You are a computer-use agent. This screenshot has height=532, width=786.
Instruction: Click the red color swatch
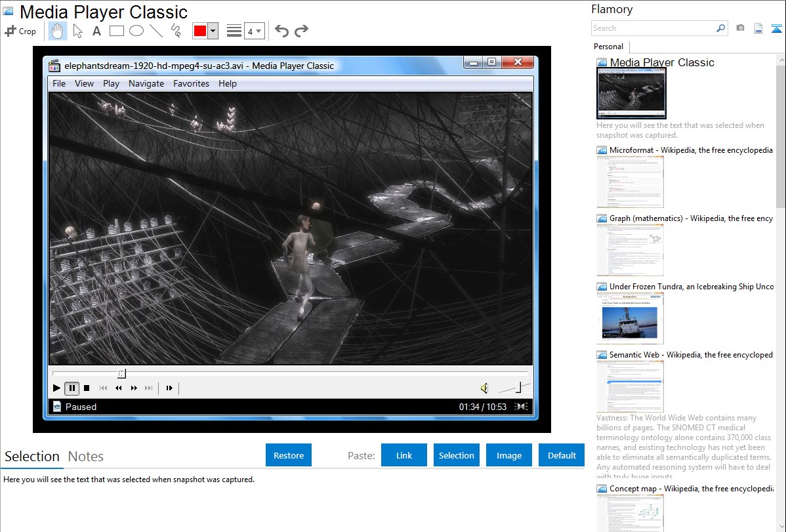(x=200, y=31)
